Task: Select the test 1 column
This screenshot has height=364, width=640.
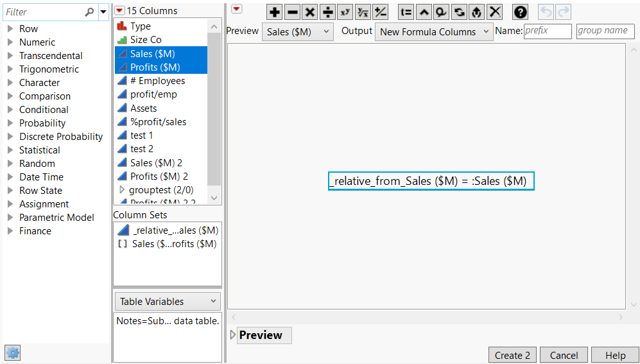Action: [x=161, y=135]
